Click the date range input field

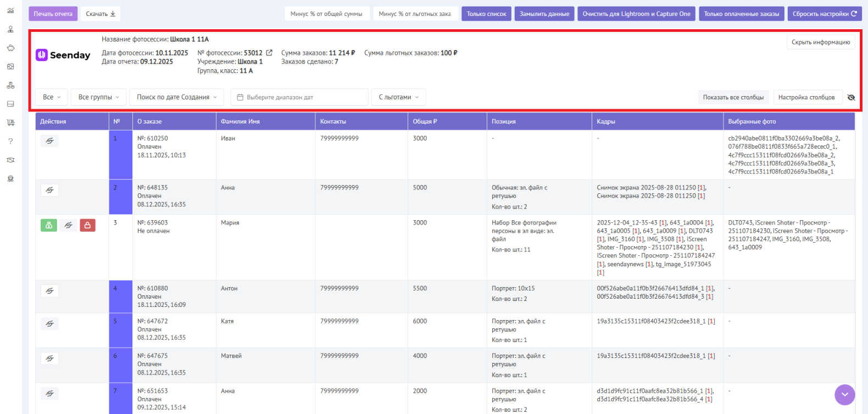pyautogui.click(x=299, y=97)
